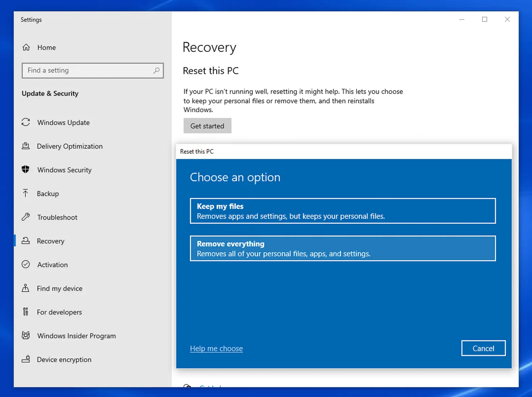Choose the Remove everything option

(342, 249)
